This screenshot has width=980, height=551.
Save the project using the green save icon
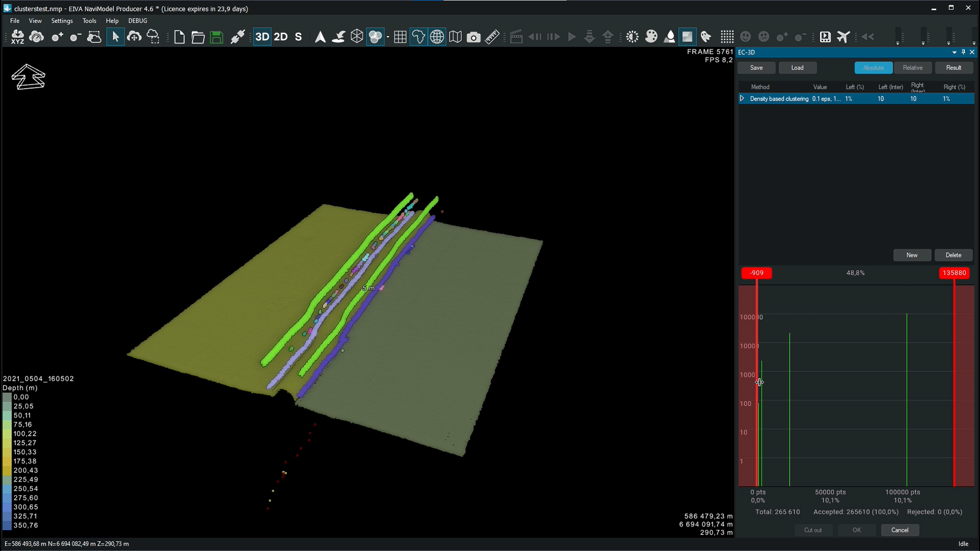click(x=216, y=37)
